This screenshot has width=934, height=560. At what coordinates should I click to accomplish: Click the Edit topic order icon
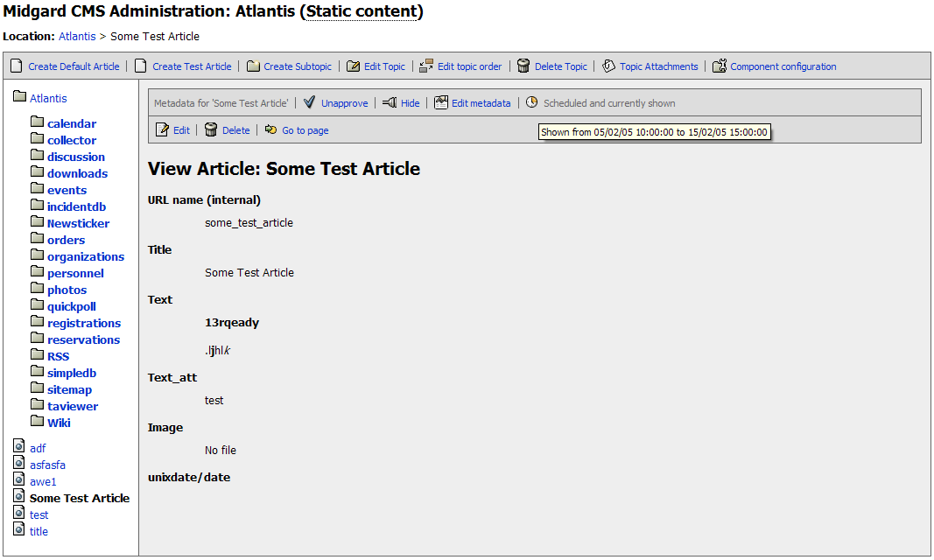click(426, 66)
